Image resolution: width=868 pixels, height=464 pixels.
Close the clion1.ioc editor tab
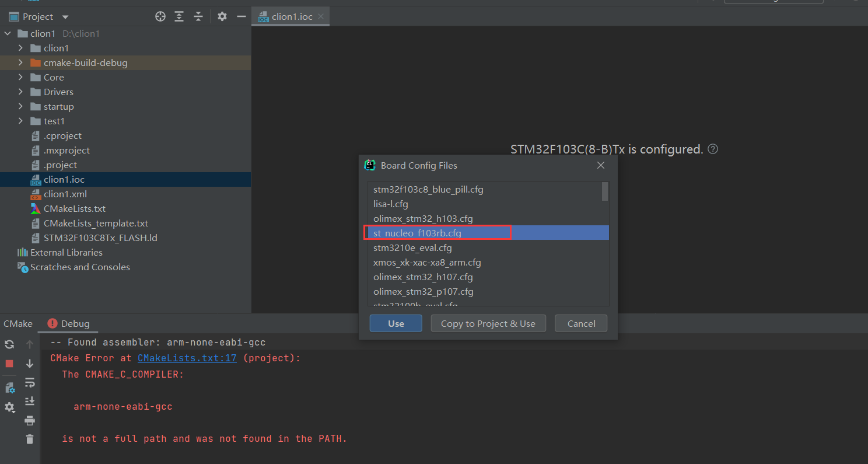point(321,16)
